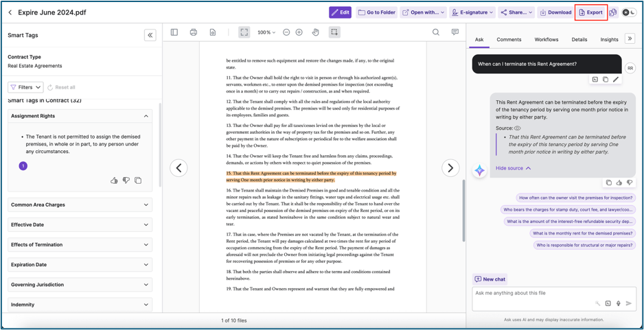The image size is (644, 330).
Task: Click the print icon in PDF toolbar
Action: coord(194,32)
